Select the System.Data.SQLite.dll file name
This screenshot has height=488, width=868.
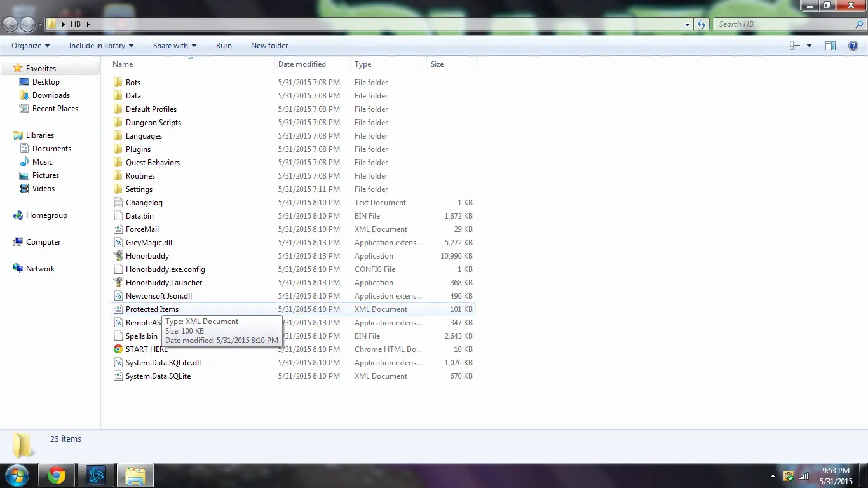click(x=163, y=363)
